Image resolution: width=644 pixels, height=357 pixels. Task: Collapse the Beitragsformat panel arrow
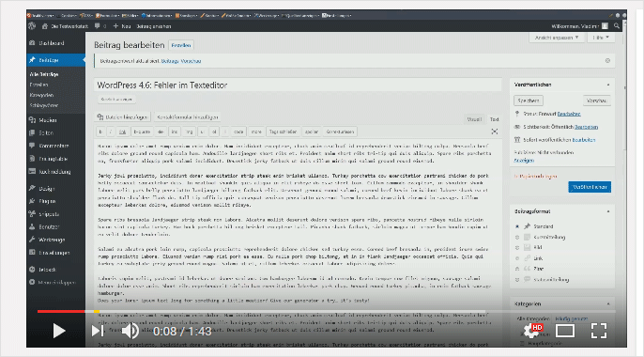coord(608,211)
